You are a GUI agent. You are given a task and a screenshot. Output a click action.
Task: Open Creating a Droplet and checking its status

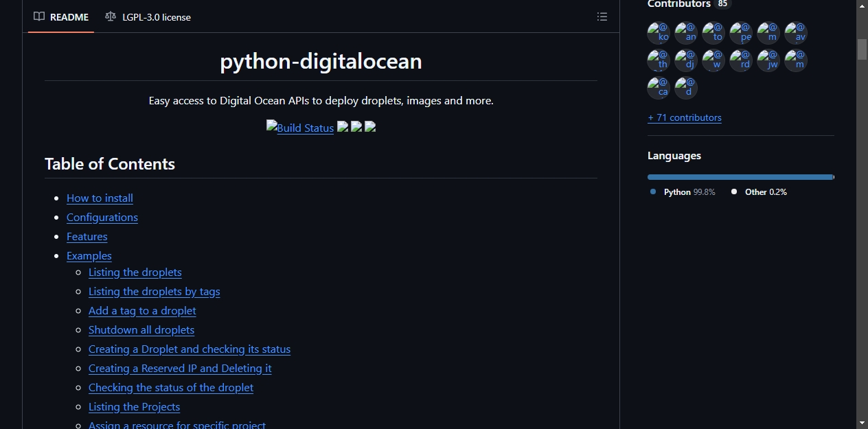point(190,349)
